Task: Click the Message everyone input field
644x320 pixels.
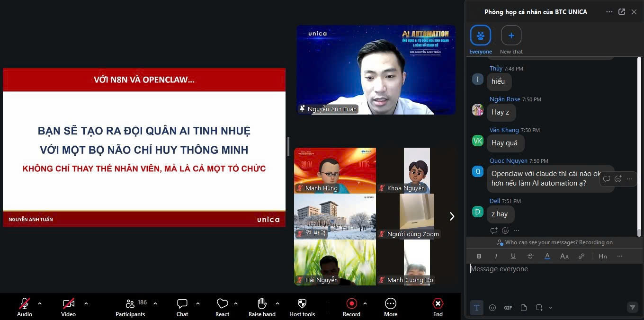Action: (553, 279)
